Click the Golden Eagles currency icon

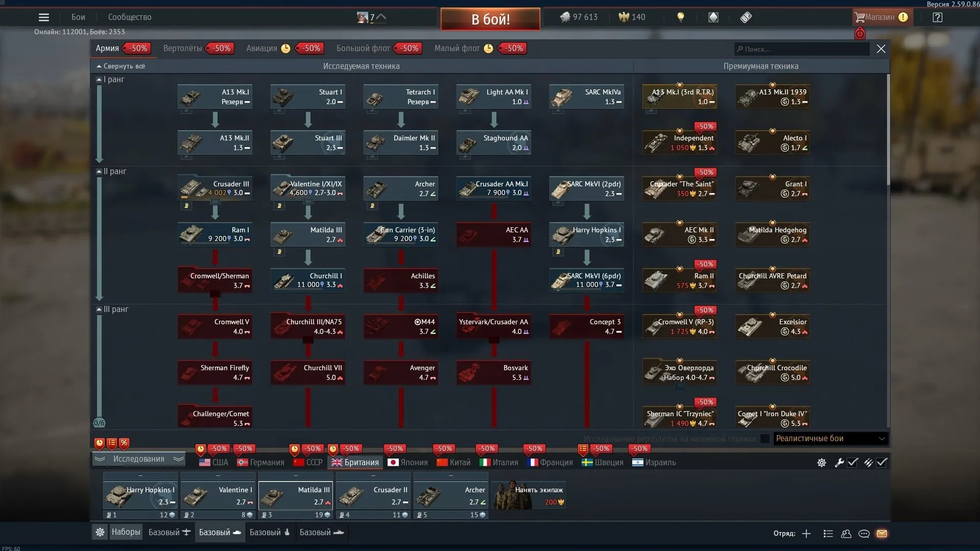tap(624, 17)
